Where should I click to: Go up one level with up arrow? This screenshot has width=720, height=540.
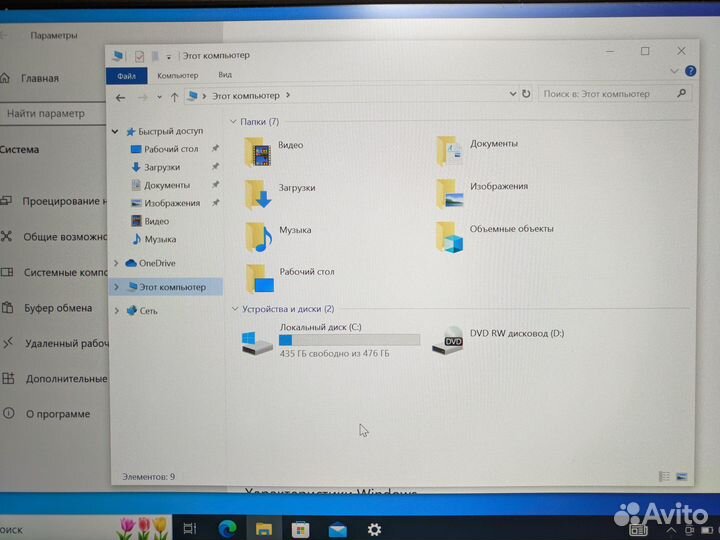click(x=174, y=97)
